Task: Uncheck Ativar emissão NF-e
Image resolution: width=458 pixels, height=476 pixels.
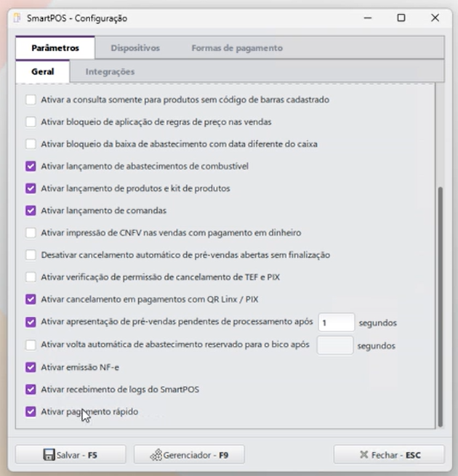Action: (31, 367)
